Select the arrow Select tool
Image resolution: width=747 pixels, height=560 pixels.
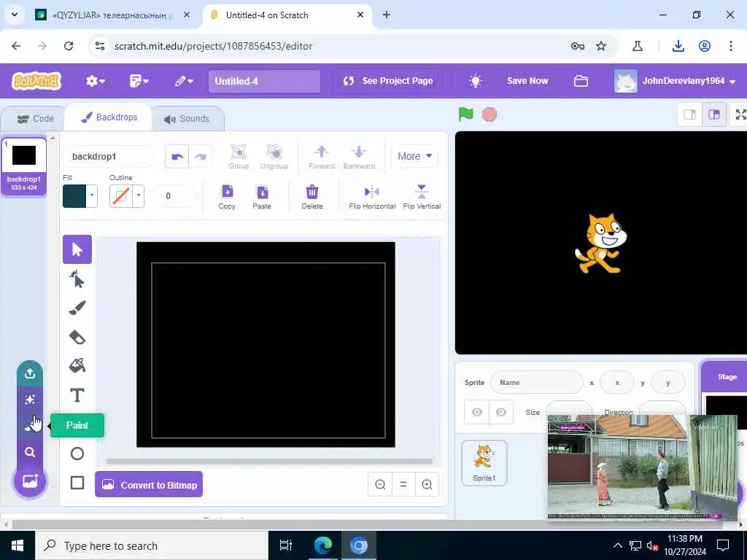tap(77, 249)
